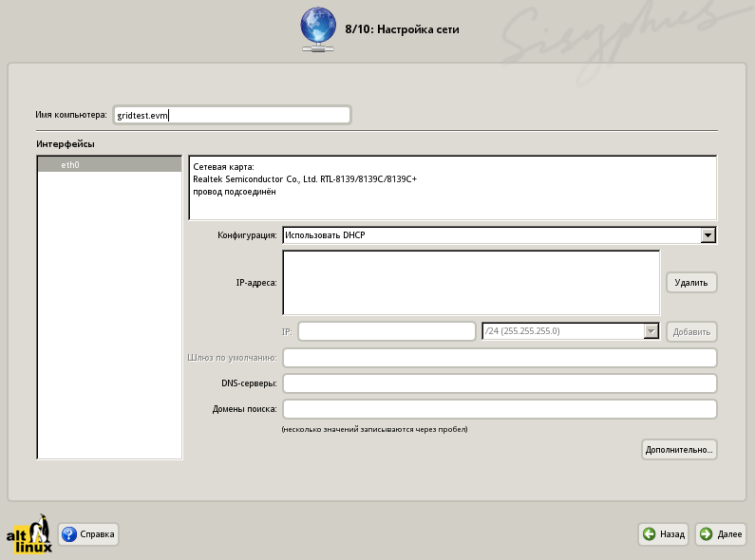Expand the Конфигурация dropdown arrow
The image size is (755, 560).
708,234
